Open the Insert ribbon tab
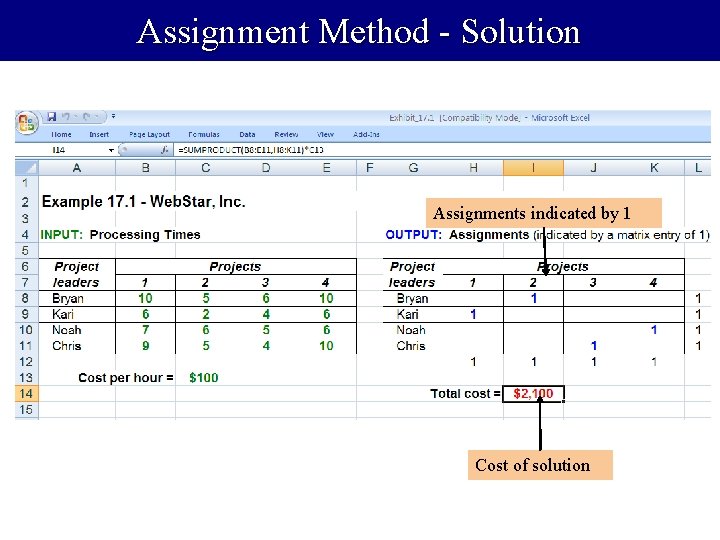Screen dimensions: 720x540 point(99,135)
